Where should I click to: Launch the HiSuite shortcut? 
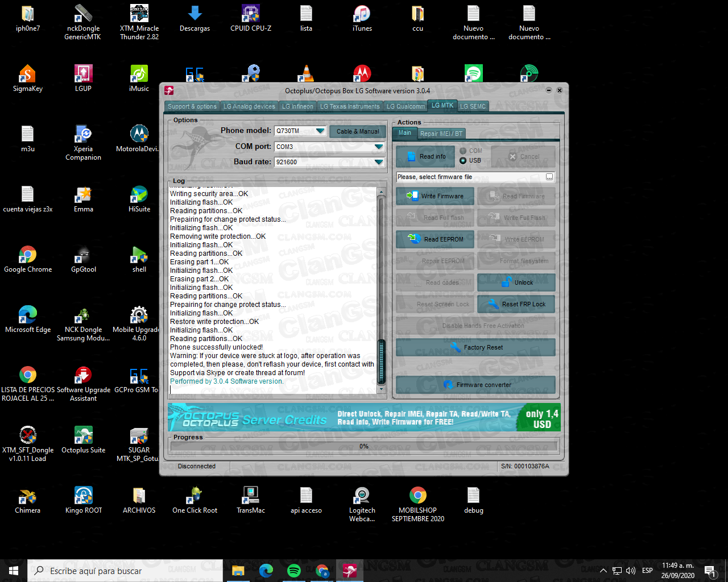139,199
